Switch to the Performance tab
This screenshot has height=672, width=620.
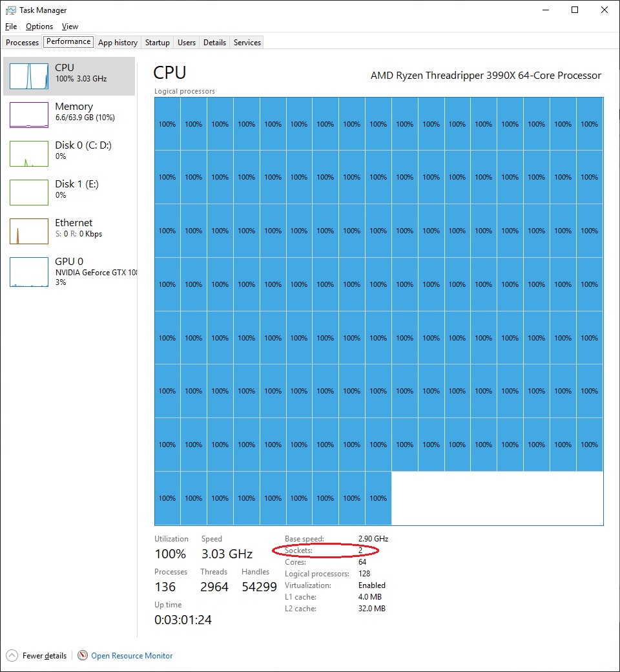coord(68,41)
